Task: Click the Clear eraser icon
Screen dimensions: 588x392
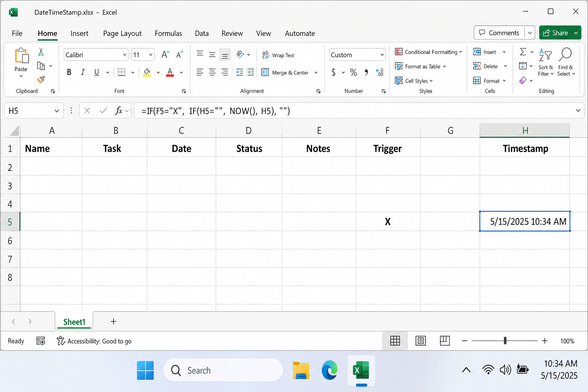Action: click(x=523, y=80)
